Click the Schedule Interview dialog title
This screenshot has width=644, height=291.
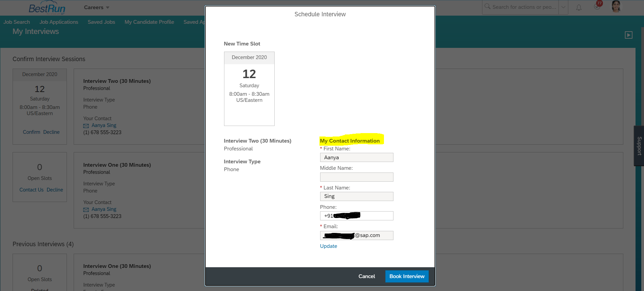click(x=320, y=14)
